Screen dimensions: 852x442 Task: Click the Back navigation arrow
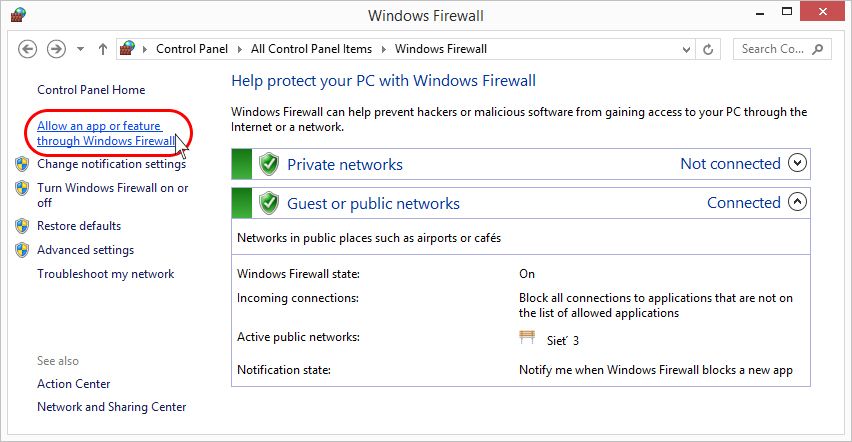pyautogui.click(x=28, y=49)
